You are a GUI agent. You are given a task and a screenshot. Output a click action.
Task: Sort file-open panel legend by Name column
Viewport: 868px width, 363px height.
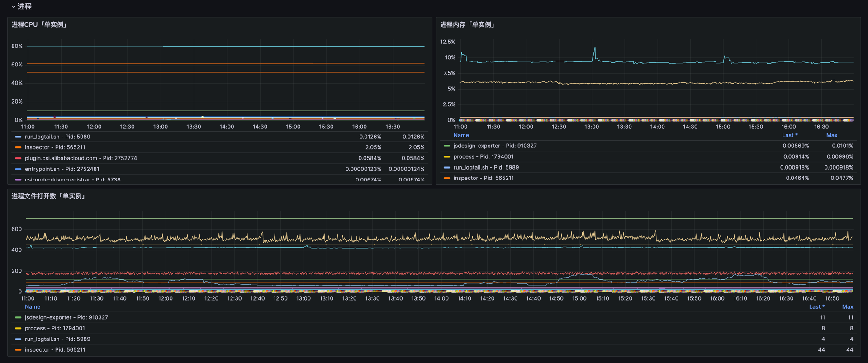33,307
